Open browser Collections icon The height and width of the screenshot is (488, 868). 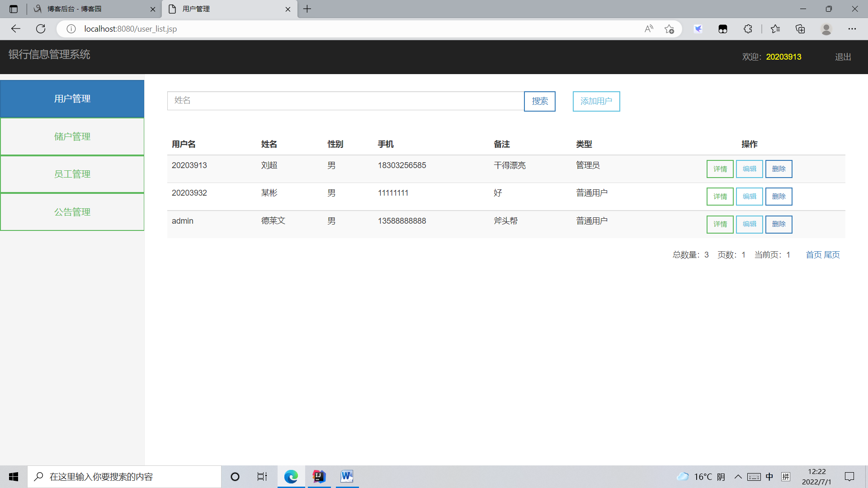coord(800,29)
